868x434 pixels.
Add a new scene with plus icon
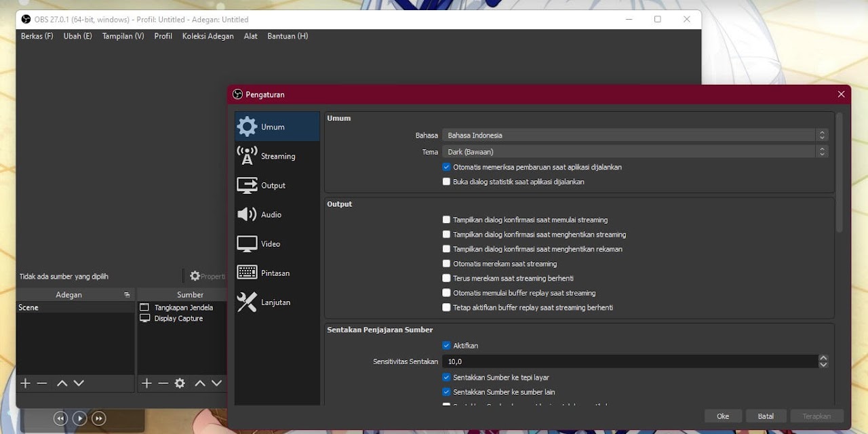tap(26, 383)
